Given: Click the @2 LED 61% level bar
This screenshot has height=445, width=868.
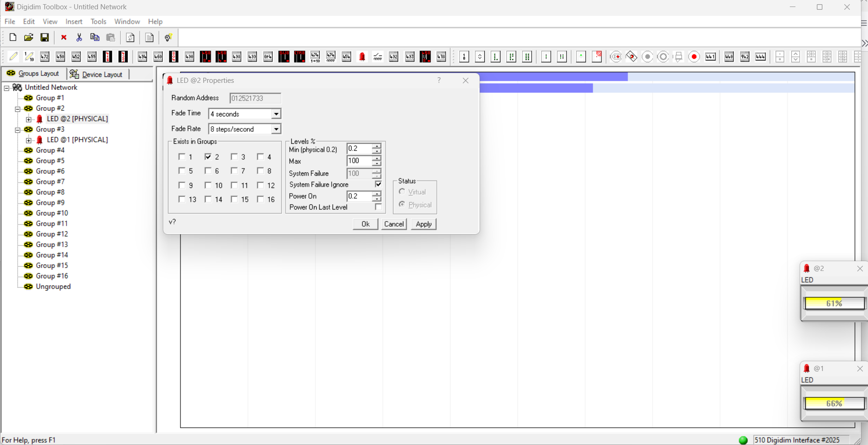Looking at the screenshot, I should click(834, 303).
